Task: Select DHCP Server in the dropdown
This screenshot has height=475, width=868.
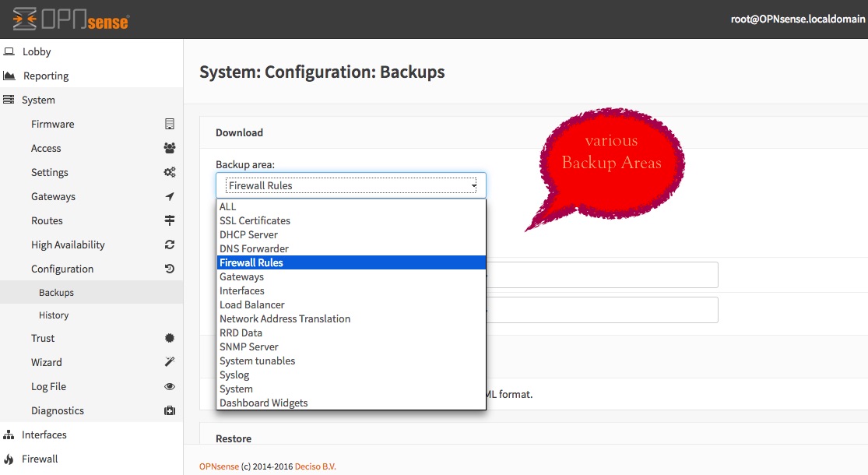Action: coord(249,234)
